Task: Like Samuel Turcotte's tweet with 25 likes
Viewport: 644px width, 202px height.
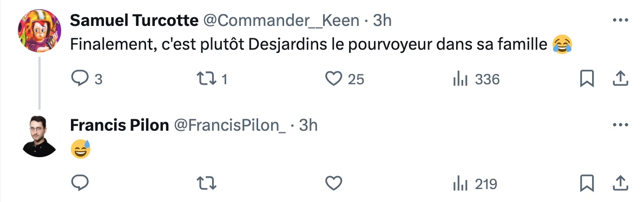Action: coord(345,79)
